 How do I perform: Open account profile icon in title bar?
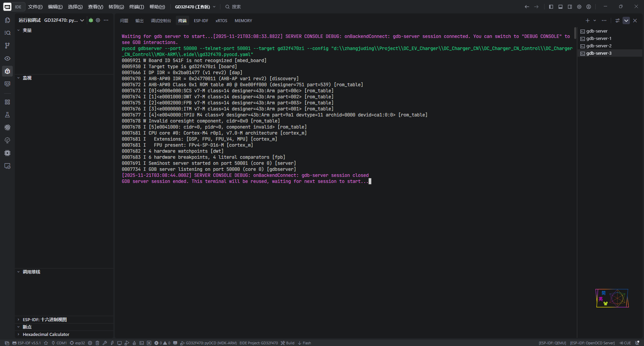(x=589, y=7)
